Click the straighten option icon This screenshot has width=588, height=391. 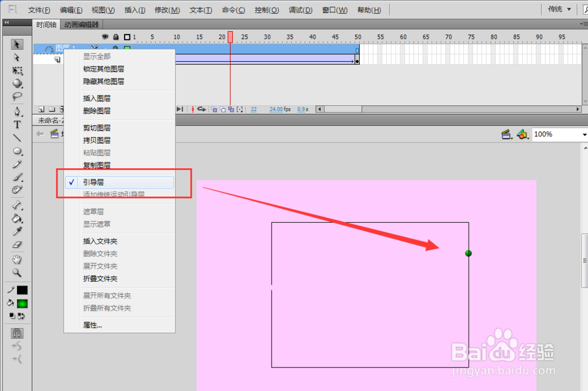tap(17, 359)
